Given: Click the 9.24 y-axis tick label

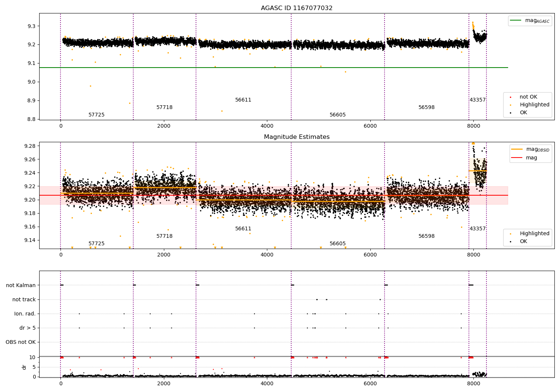Looking at the screenshot, I should coord(30,173).
